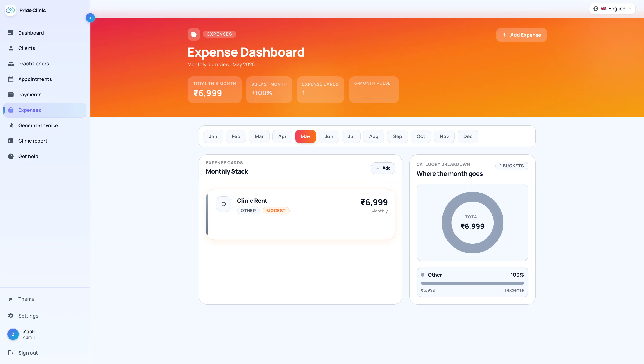Click the Expense Cards count stat card
The width and height of the screenshot is (644, 364).
click(x=320, y=89)
